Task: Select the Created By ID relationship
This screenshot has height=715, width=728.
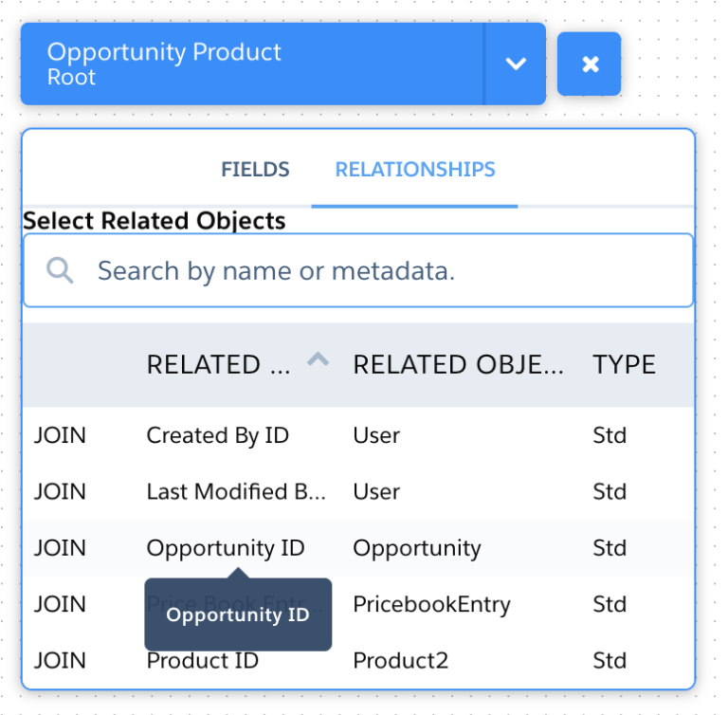Action: pos(217,435)
